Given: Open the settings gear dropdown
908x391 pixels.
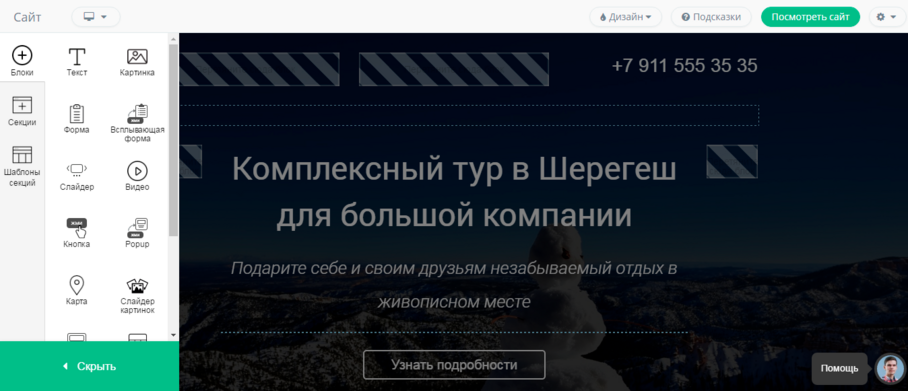Looking at the screenshot, I should click(x=887, y=17).
